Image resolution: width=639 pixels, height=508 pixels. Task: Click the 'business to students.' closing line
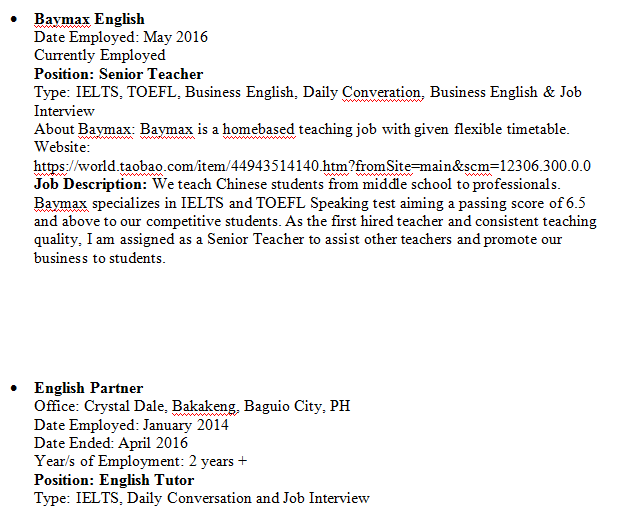[x=99, y=257]
